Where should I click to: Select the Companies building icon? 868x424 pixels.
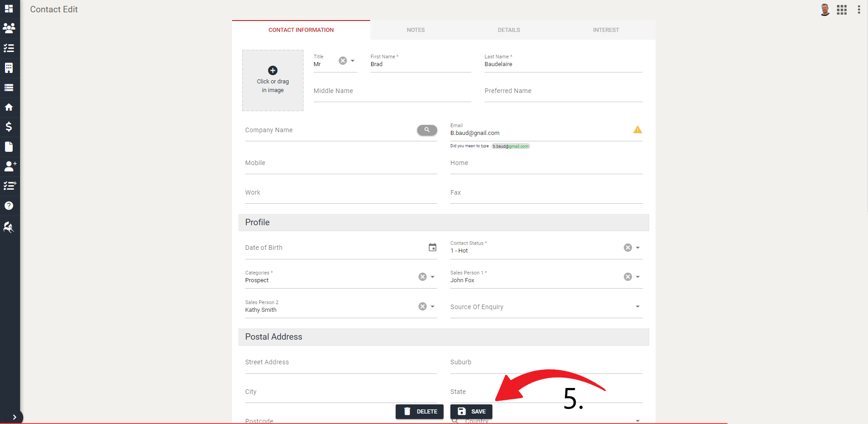click(9, 67)
